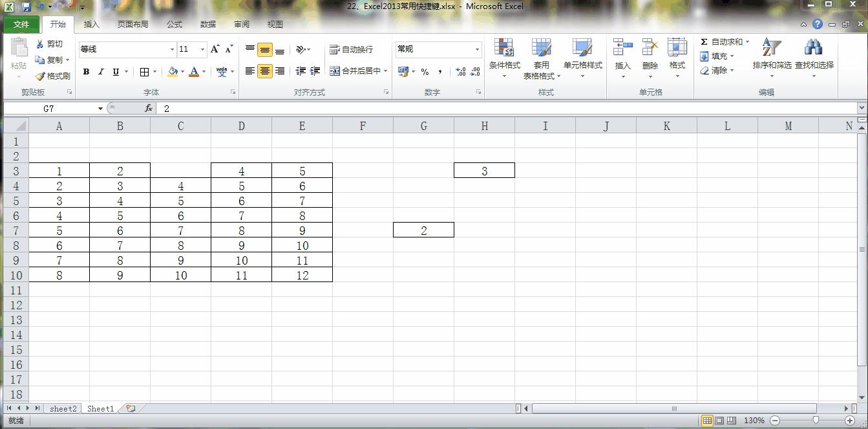The image size is (868, 429).
Task: Expand Clear (清除) dropdown
Action: click(732, 71)
